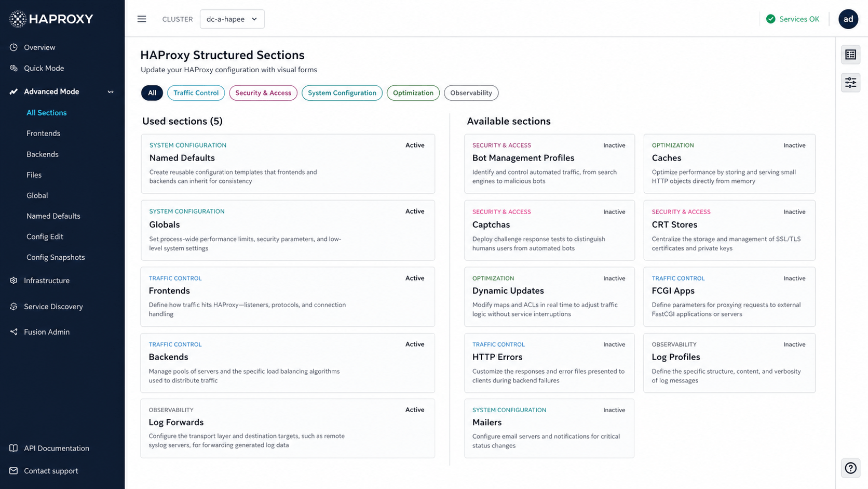Click the green Services OK checkmark
868x489 pixels.
point(771,19)
